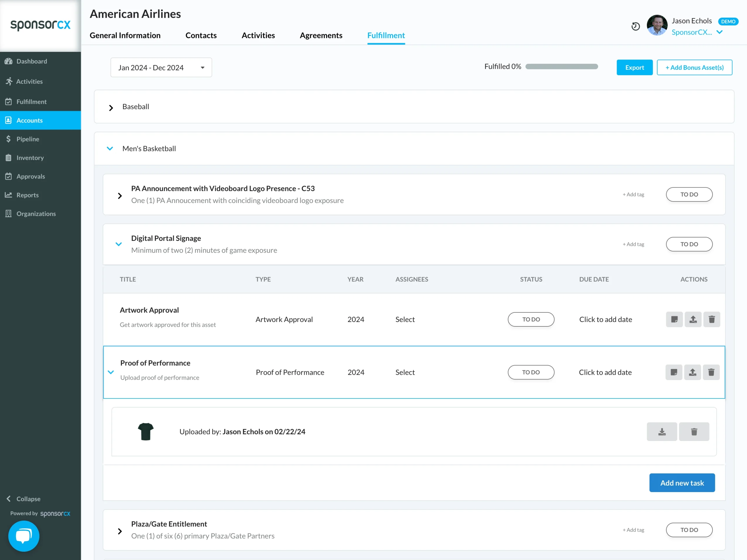Click Jason Echols profile avatar
Viewport: 747px width, 560px height.
tap(657, 25)
